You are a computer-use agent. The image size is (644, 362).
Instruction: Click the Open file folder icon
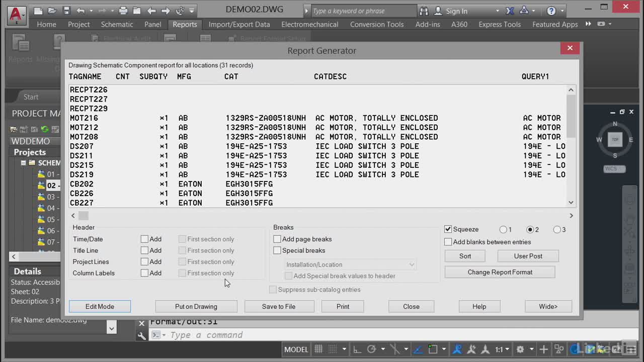pyautogui.click(x=52, y=11)
